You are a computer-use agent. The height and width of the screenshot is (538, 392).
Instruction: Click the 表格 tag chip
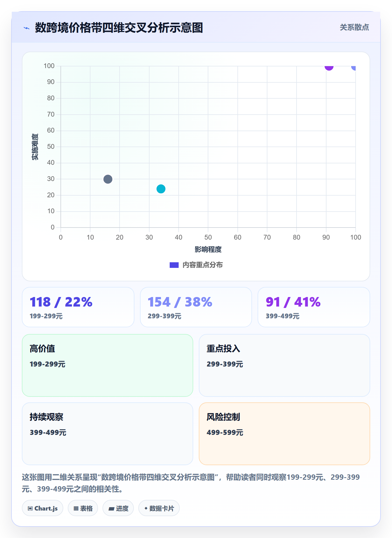coord(83,508)
